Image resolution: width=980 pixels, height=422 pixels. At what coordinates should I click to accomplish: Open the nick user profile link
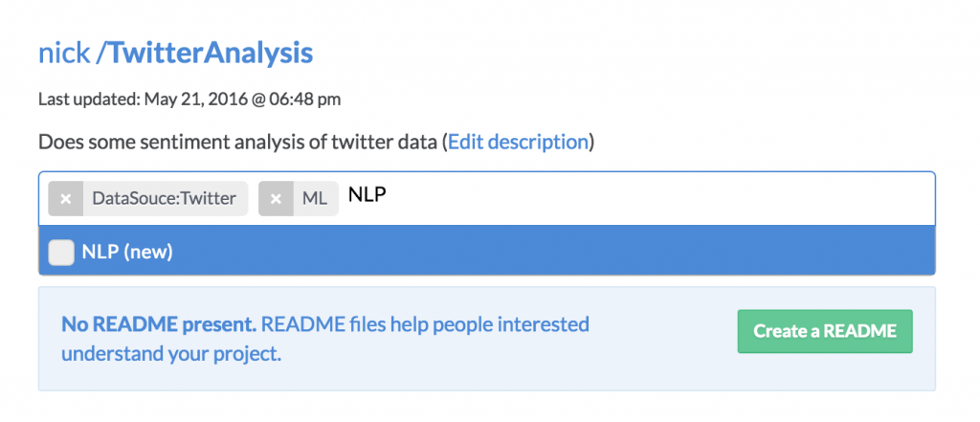(x=64, y=54)
